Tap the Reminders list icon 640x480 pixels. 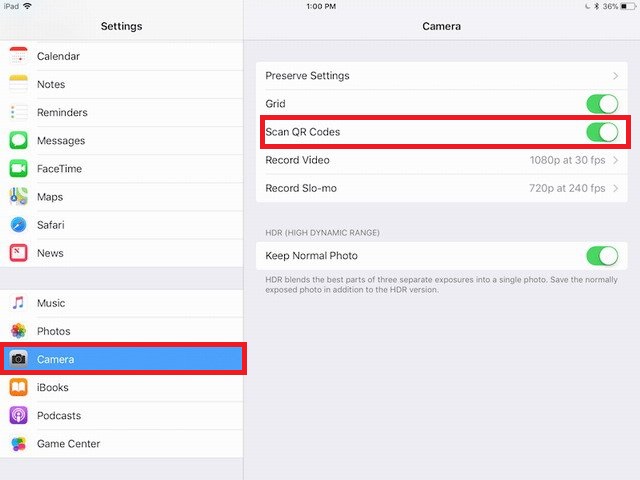click(x=19, y=113)
